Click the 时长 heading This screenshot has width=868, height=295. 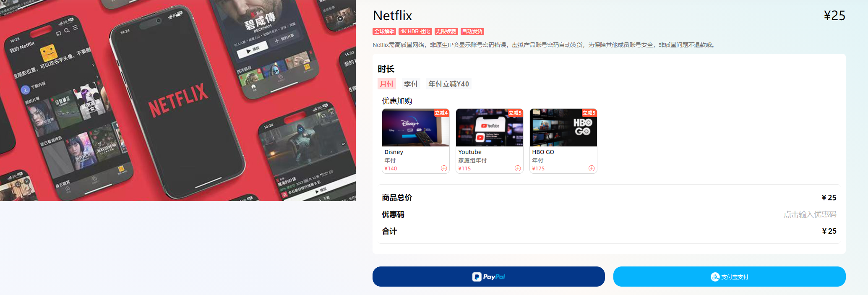point(386,69)
